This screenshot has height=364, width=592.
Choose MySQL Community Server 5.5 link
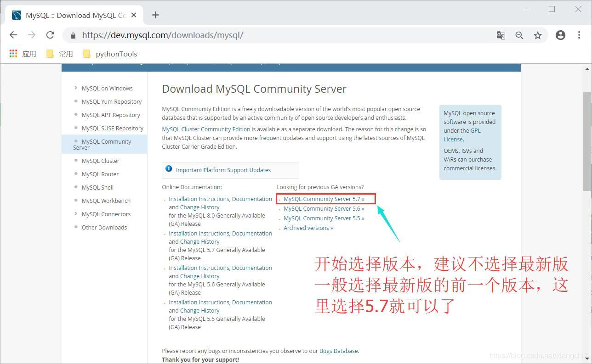[324, 218]
